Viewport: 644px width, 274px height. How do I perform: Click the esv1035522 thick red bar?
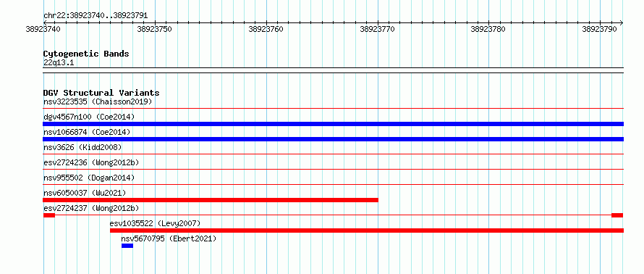click(x=367, y=231)
